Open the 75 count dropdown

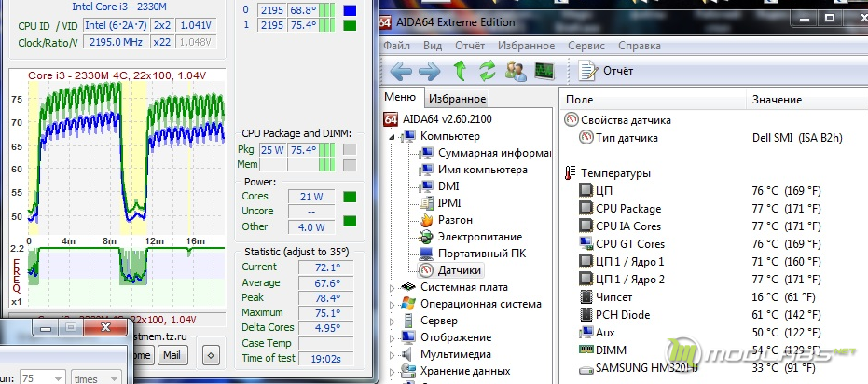(43, 379)
